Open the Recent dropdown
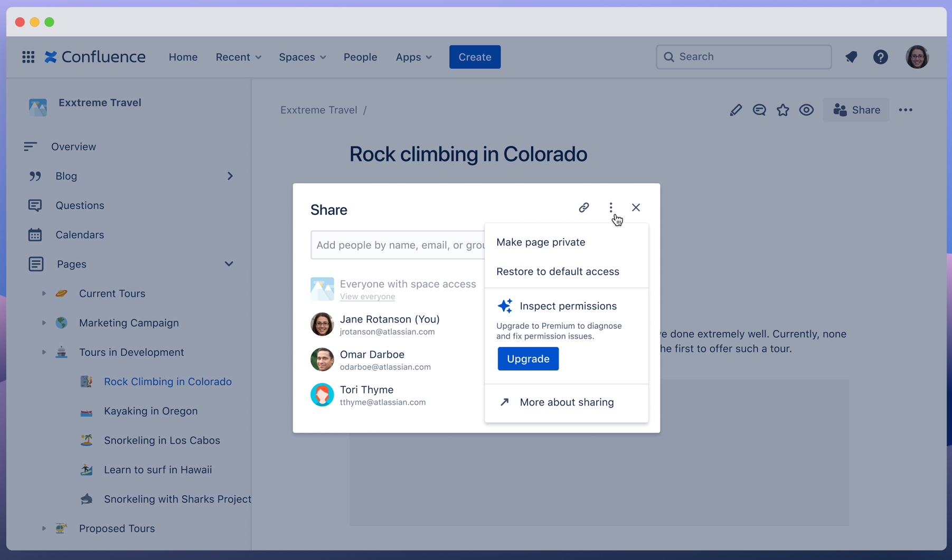This screenshot has width=952, height=560. (238, 57)
